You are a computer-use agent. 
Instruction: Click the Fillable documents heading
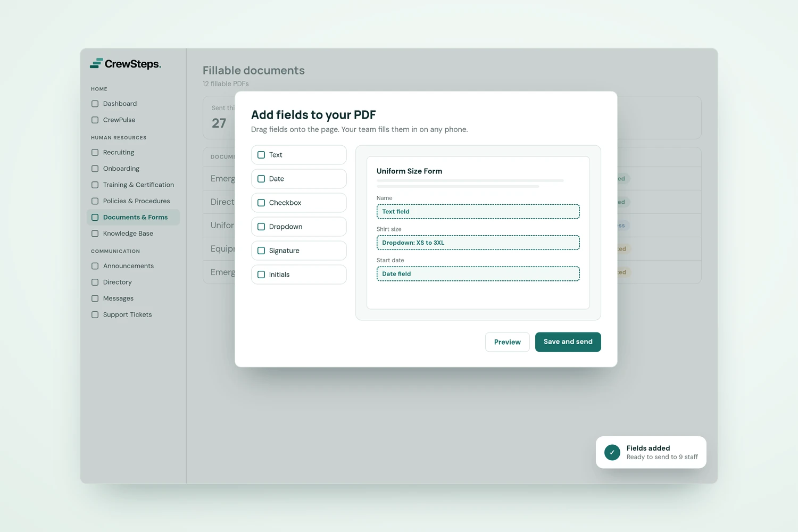coord(254,70)
